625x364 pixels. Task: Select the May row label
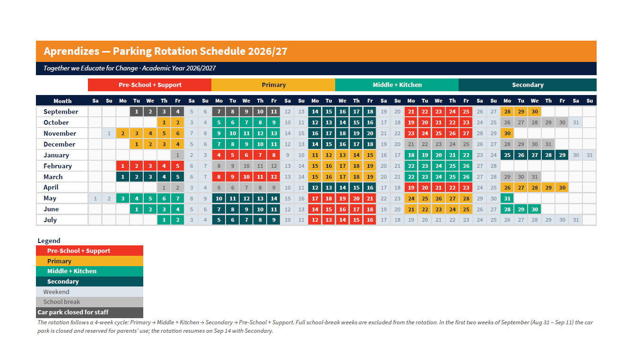click(x=62, y=199)
